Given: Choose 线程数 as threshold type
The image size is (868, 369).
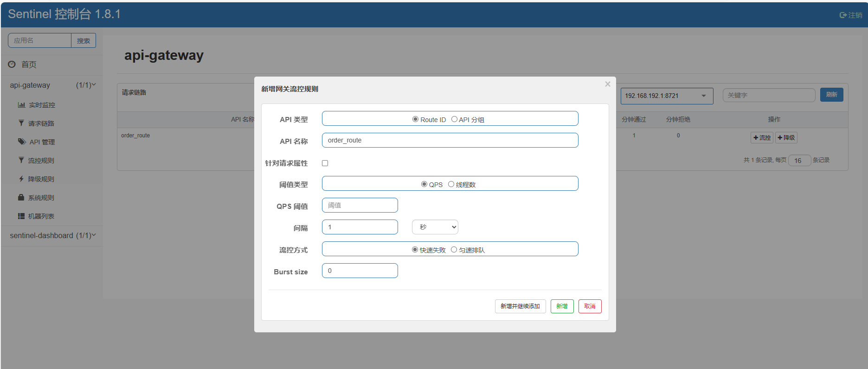Looking at the screenshot, I should [x=451, y=184].
